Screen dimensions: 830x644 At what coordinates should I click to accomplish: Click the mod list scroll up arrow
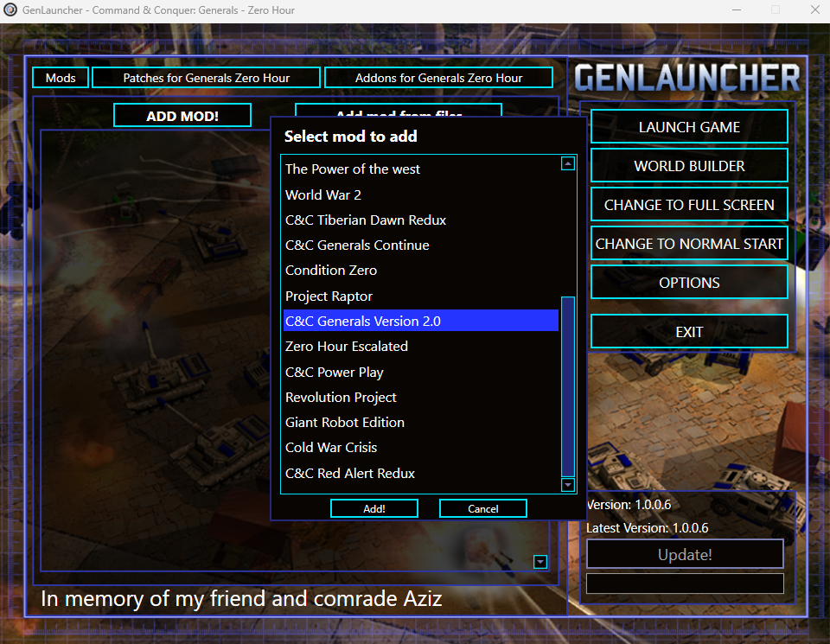pyautogui.click(x=567, y=163)
